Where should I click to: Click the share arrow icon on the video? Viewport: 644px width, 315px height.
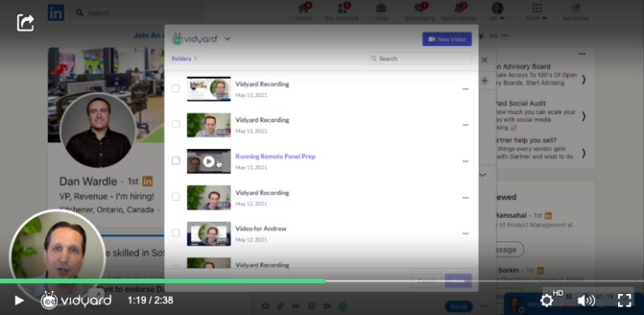click(x=25, y=23)
